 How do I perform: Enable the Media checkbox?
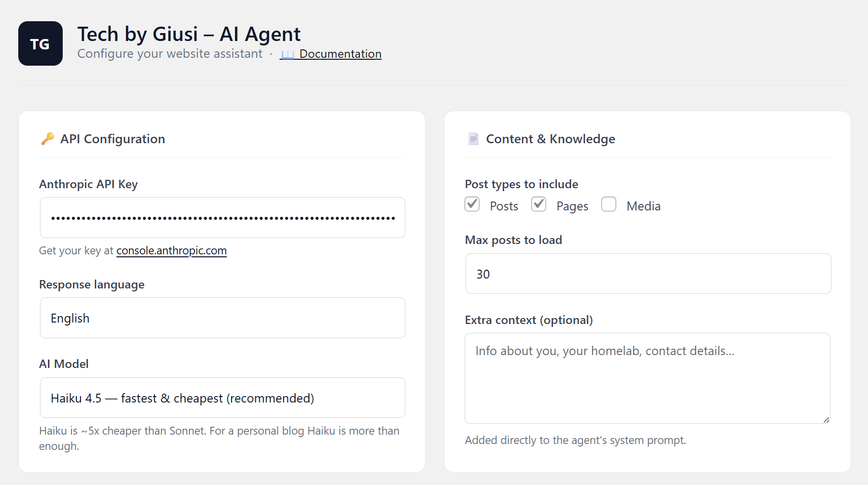[x=609, y=204]
